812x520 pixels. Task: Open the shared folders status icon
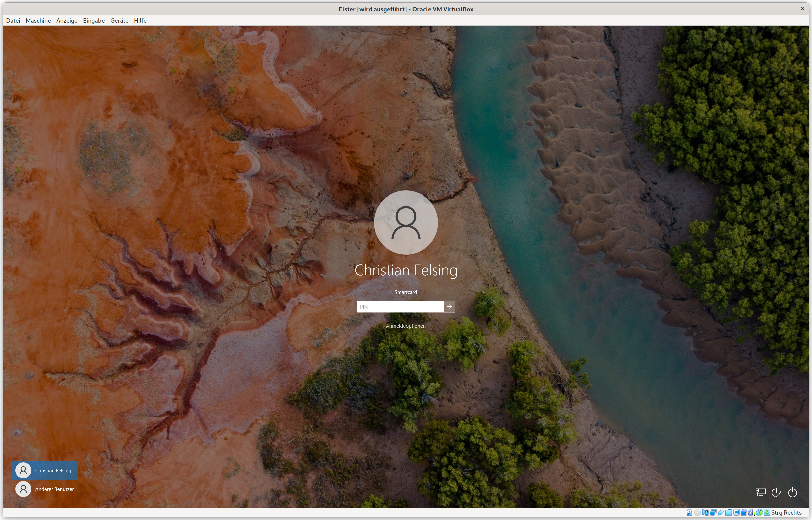coord(729,513)
